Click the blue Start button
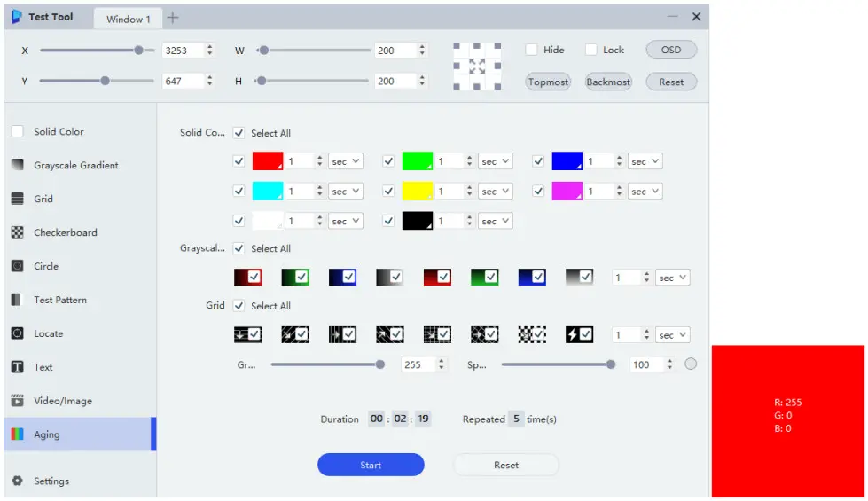This screenshot has width=868, height=501. 371,465
